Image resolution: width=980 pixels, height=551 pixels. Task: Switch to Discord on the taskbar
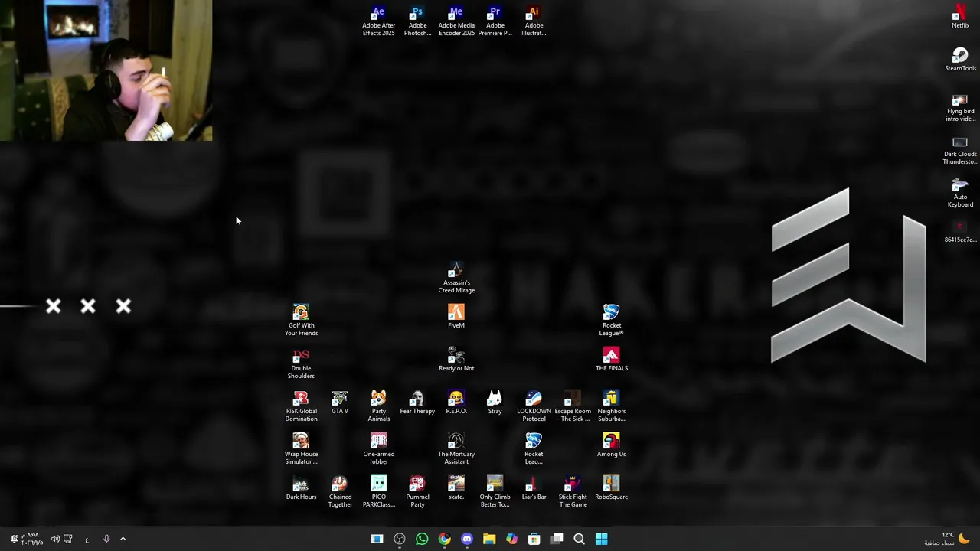tap(467, 539)
